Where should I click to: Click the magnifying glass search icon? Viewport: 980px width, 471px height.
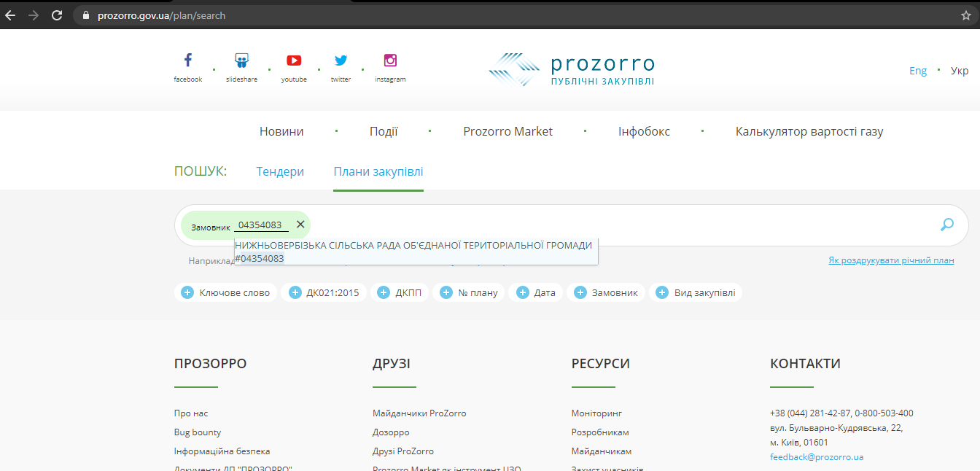pyautogui.click(x=946, y=225)
